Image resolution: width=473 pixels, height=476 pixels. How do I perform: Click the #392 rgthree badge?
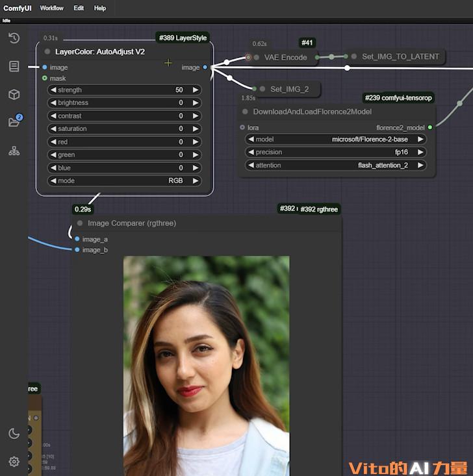coord(318,209)
